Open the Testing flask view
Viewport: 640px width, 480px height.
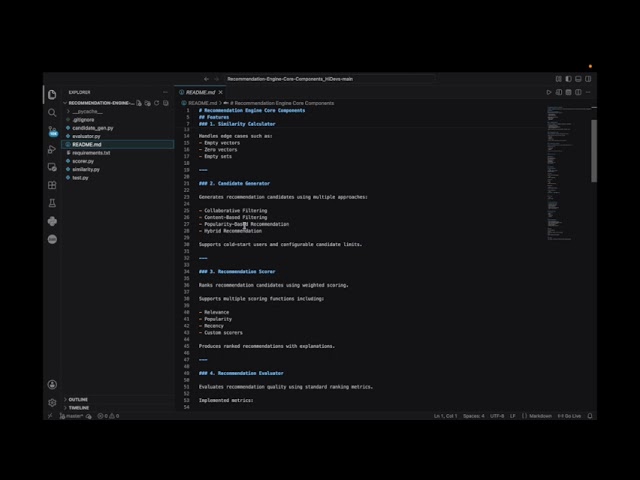click(52, 203)
